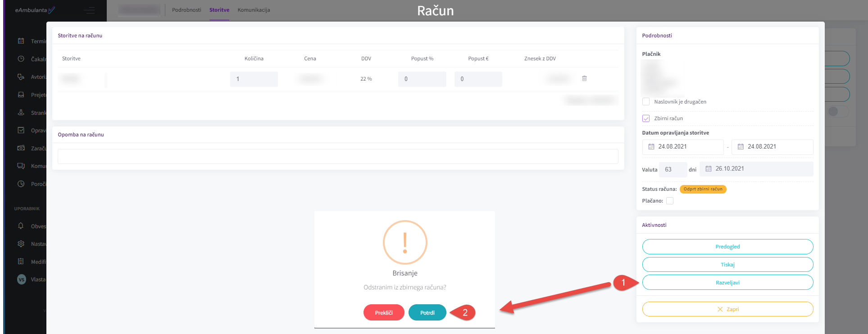
Task: Enable 'Naslovnik je drugačen' checkbox
Action: click(x=646, y=102)
